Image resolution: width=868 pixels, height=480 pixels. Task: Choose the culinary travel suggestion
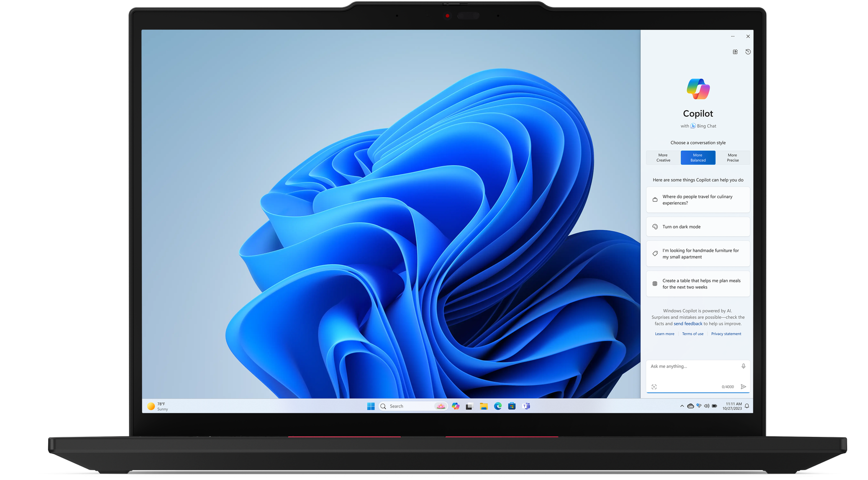698,200
